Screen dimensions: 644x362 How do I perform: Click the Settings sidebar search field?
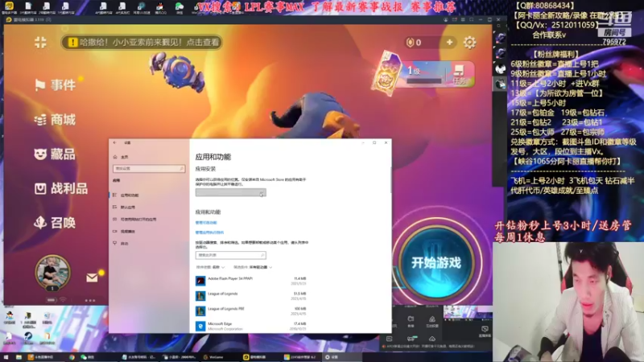click(x=149, y=168)
